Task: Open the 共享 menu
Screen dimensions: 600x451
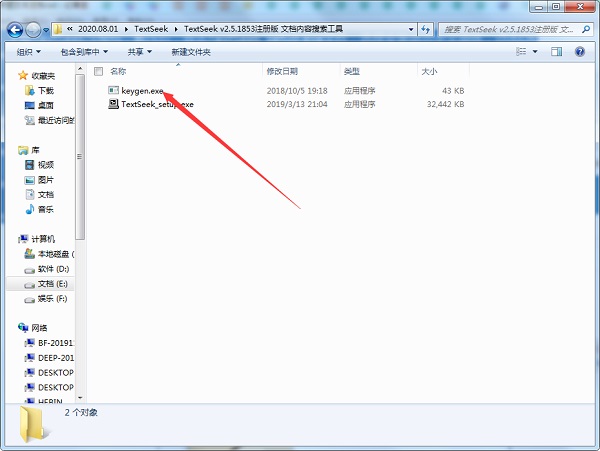Action: click(140, 52)
